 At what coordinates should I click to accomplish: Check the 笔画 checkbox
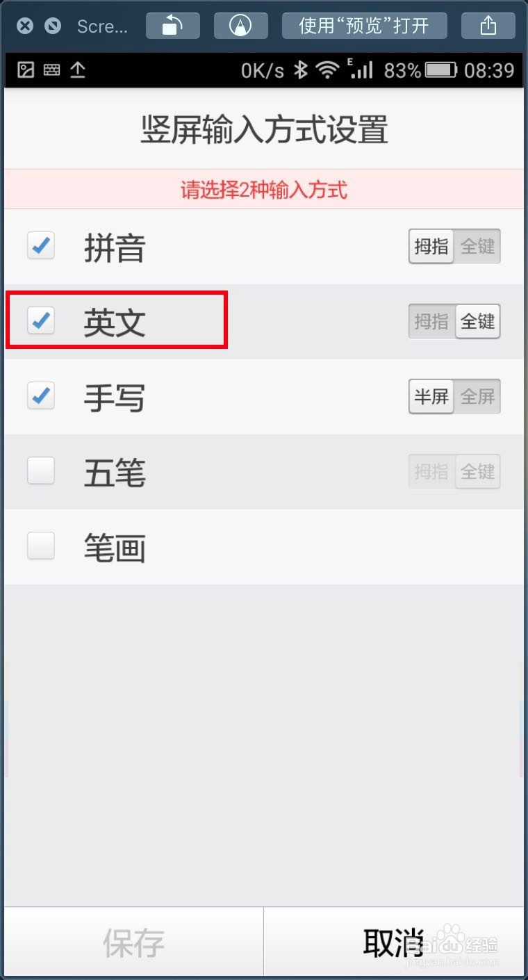coord(41,546)
